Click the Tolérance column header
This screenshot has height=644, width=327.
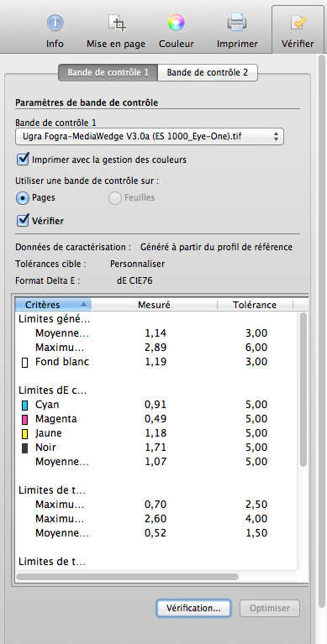(x=254, y=305)
